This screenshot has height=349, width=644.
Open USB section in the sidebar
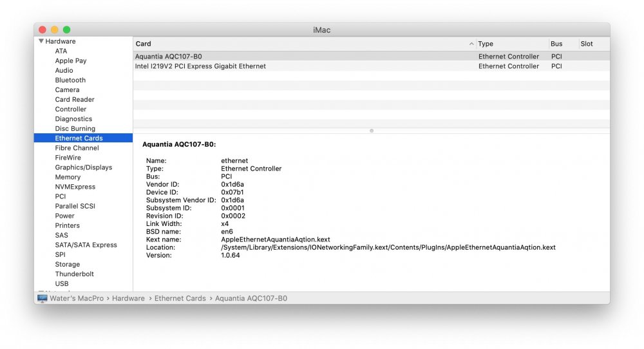(62, 284)
